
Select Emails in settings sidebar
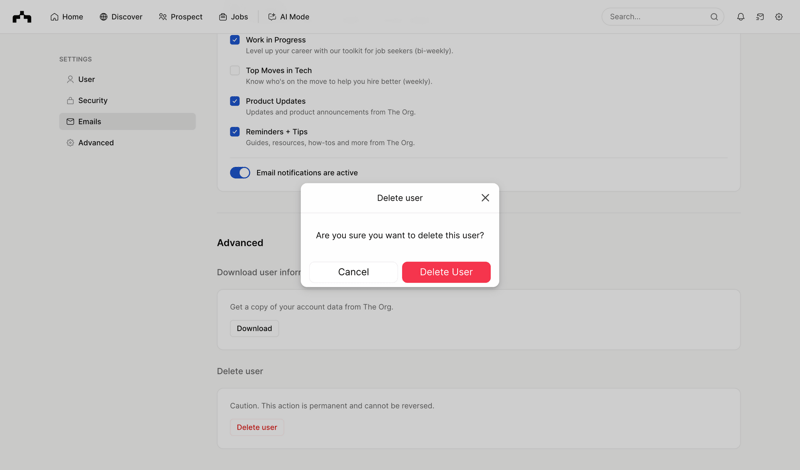click(127, 121)
